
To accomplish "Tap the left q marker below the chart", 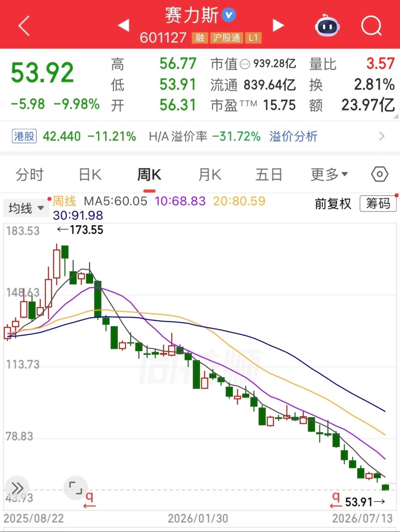I will coord(89,499).
